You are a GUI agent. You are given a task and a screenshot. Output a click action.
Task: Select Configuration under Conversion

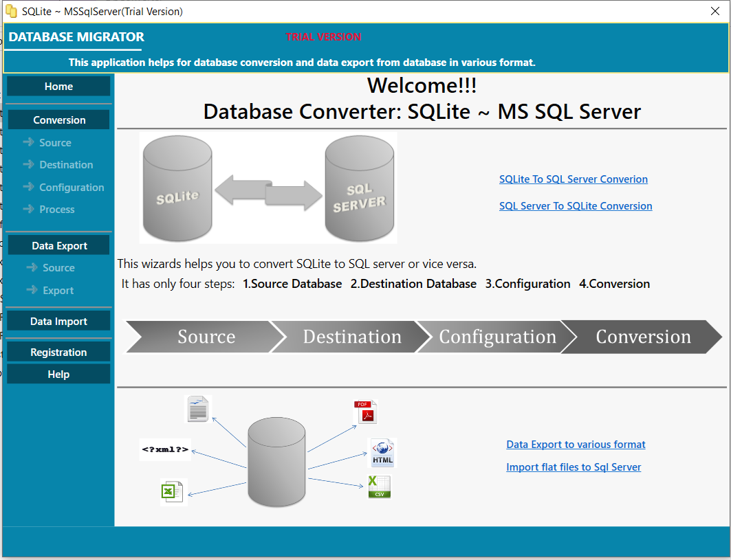point(72,188)
